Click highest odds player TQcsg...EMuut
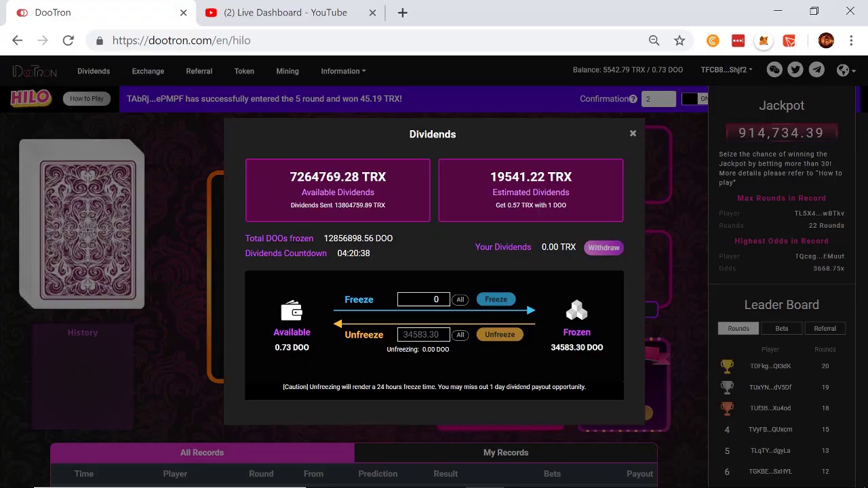Image resolution: width=868 pixels, height=488 pixels. click(819, 256)
